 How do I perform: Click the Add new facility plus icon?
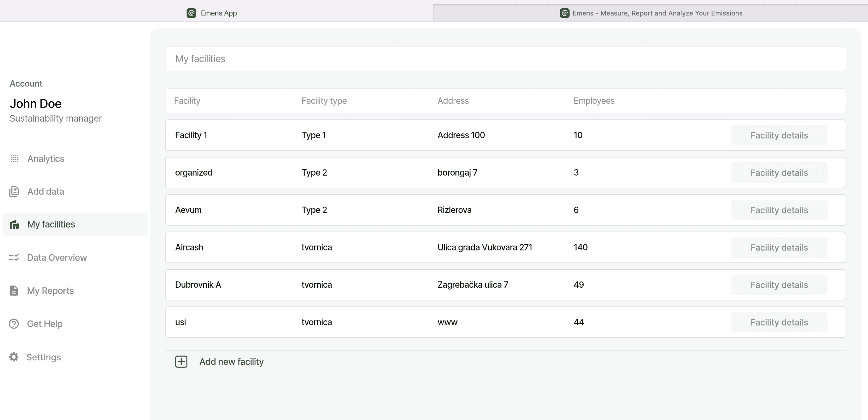click(182, 362)
